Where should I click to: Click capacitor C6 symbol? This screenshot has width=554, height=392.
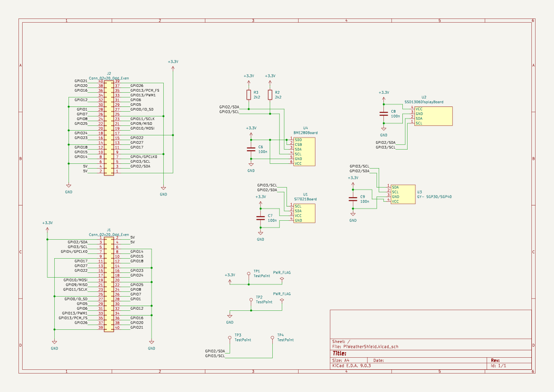tap(251, 149)
